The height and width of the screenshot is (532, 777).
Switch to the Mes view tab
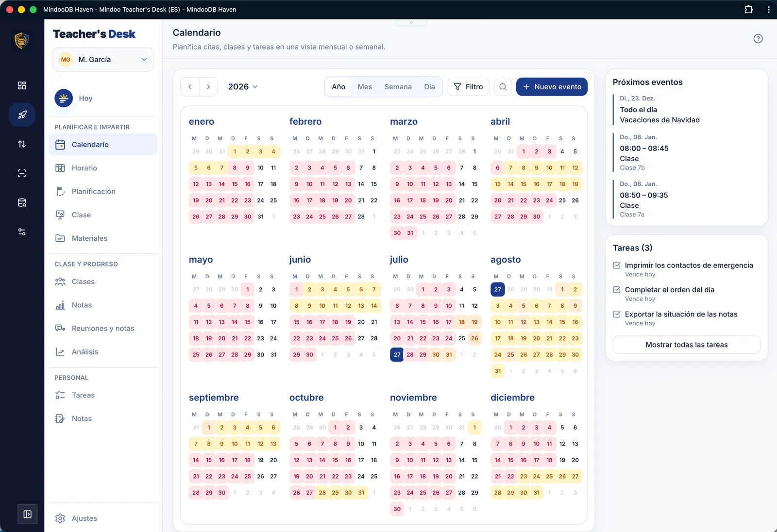365,87
